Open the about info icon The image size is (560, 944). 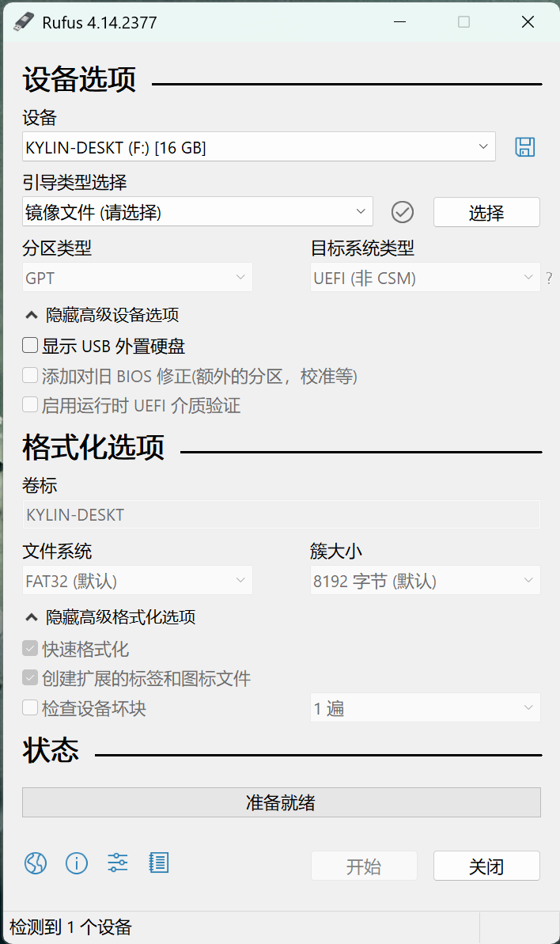77,863
